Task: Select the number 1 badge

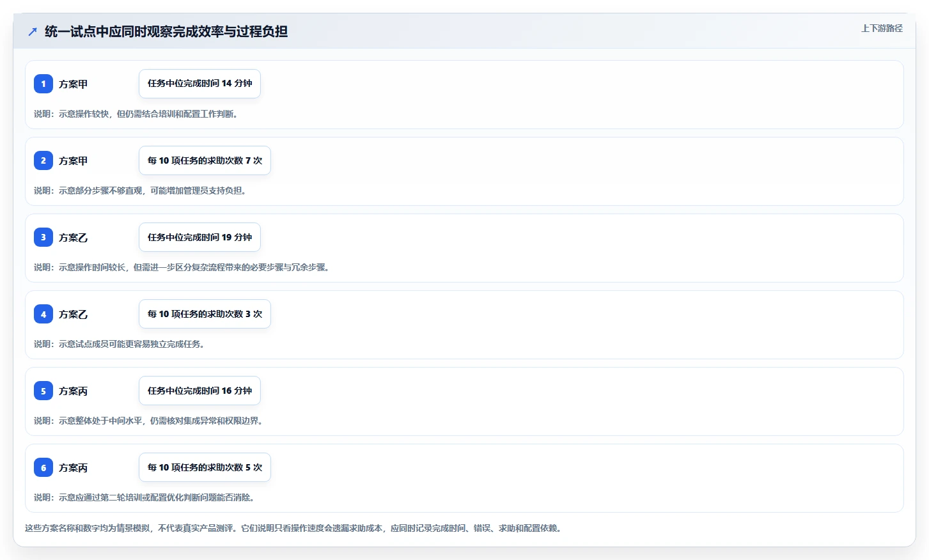Action: pos(43,84)
